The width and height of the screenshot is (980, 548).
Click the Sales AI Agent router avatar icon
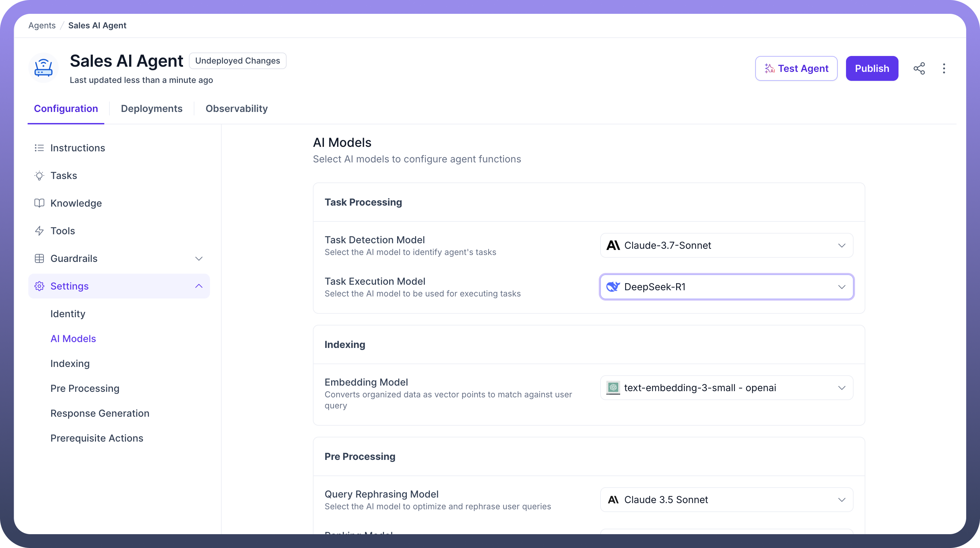point(44,68)
